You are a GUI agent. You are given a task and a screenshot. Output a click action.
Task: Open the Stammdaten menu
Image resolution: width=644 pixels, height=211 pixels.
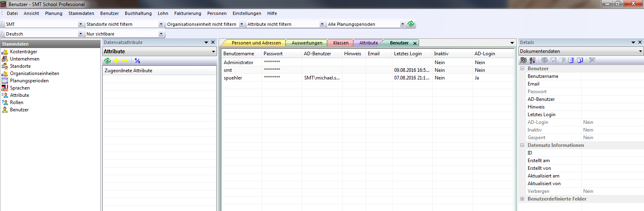(81, 13)
